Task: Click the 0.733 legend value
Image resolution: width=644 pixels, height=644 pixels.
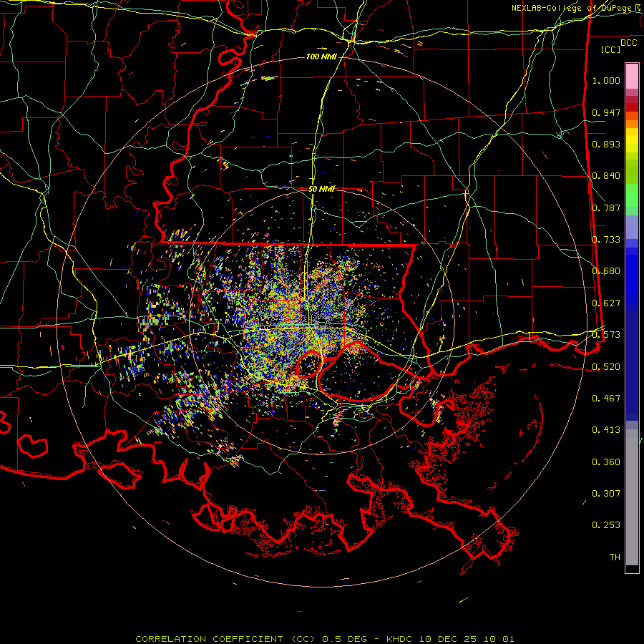Action: point(606,240)
